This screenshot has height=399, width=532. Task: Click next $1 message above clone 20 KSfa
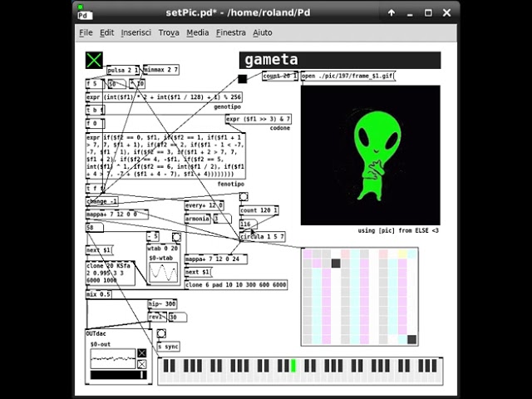click(99, 250)
